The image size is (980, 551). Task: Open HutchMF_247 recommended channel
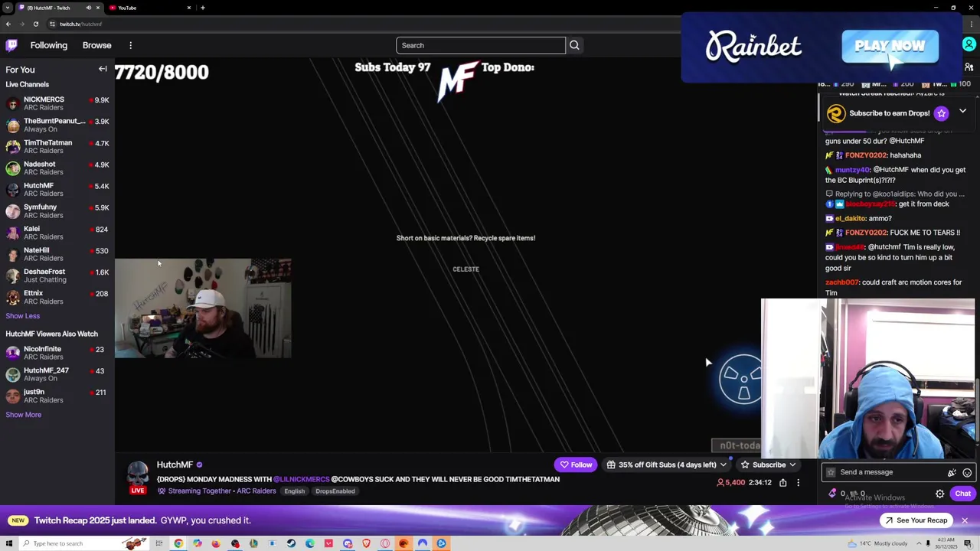57,374
